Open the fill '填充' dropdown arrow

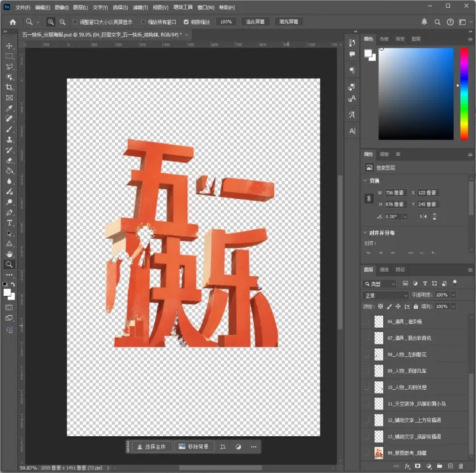click(453, 306)
